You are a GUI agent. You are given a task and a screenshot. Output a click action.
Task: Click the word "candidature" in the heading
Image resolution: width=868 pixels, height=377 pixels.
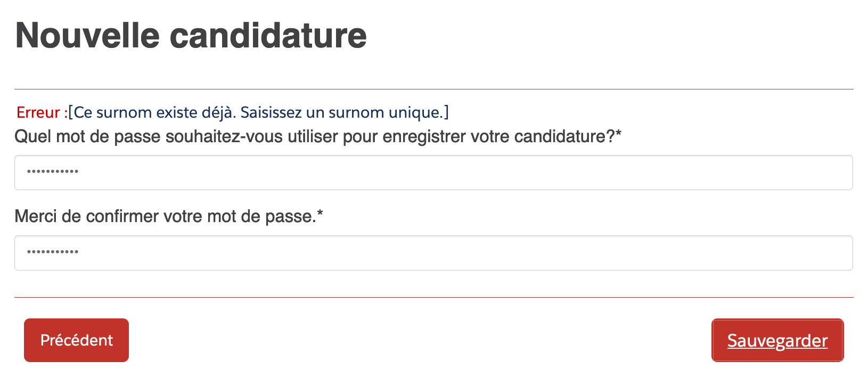click(268, 36)
